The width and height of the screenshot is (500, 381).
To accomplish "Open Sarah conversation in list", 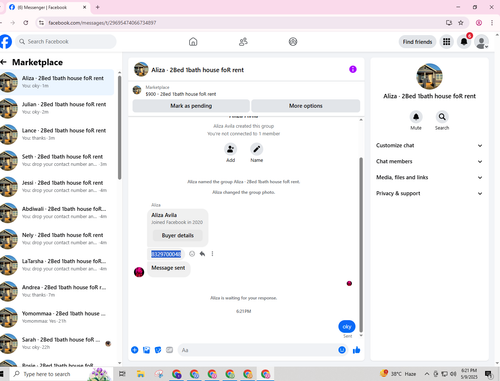I will 57,343.
